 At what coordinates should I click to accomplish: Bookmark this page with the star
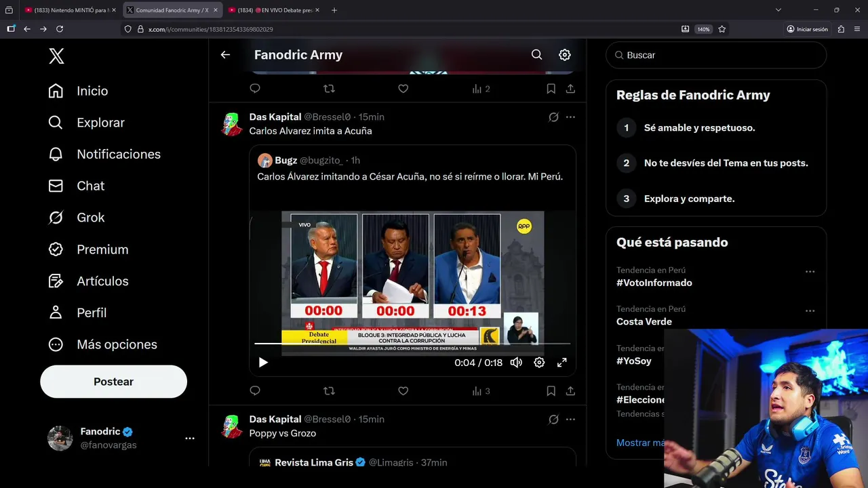coord(722,29)
